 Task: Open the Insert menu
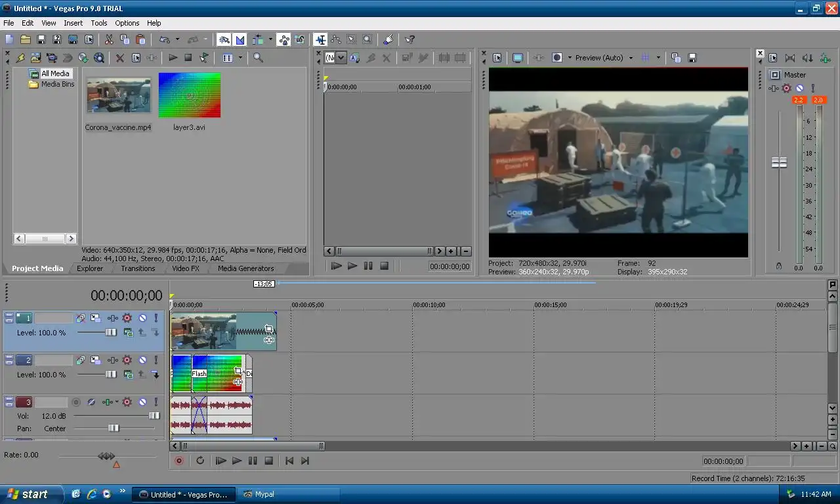tap(73, 23)
